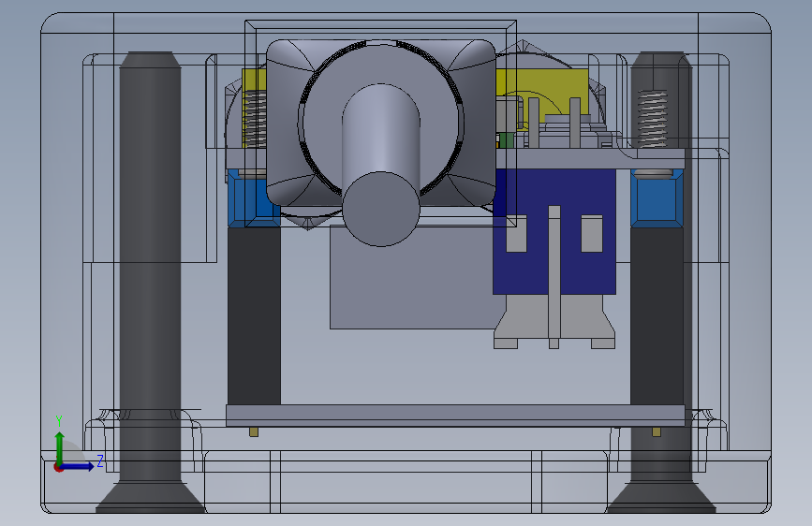Select the small brass pin under the plate's right end
Viewport: 812px width, 526px height.
click(657, 431)
